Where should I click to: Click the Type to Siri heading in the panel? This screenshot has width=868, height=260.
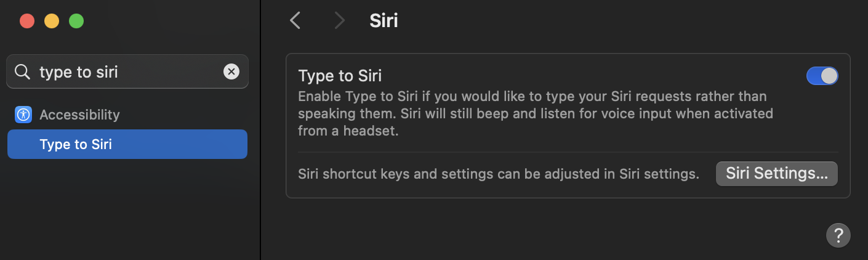pos(340,76)
